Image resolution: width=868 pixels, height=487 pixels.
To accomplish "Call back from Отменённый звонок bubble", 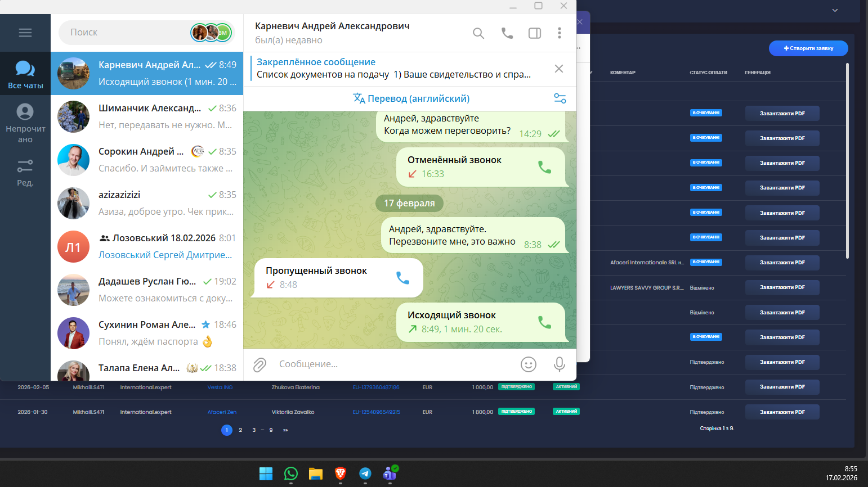I will pos(544,167).
